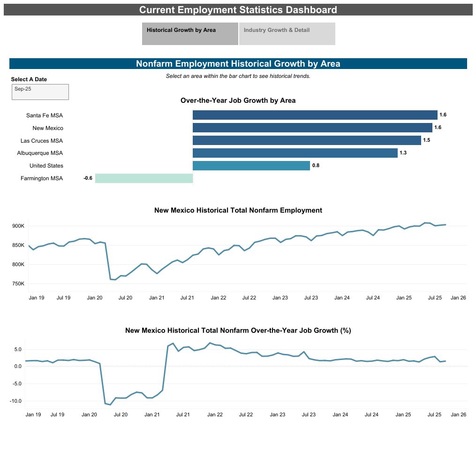
Task: Click the Las Cruces MSA bar
Action: (305, 140)
